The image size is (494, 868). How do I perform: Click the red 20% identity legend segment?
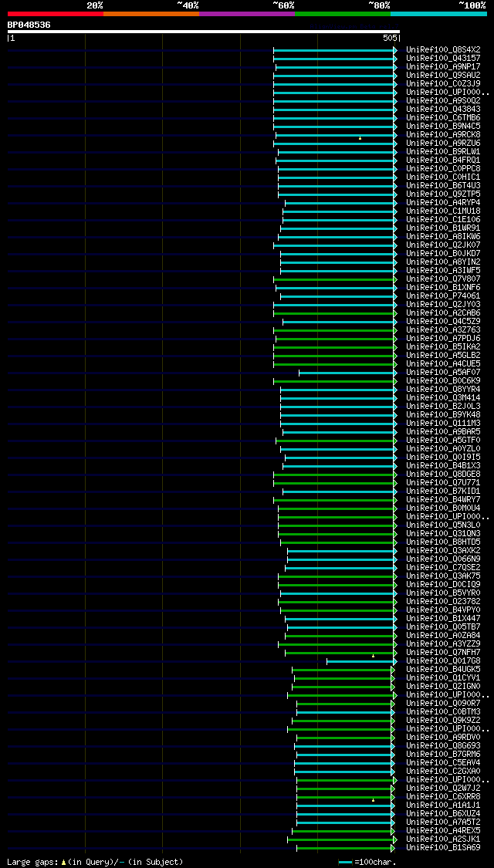[56, 13]
